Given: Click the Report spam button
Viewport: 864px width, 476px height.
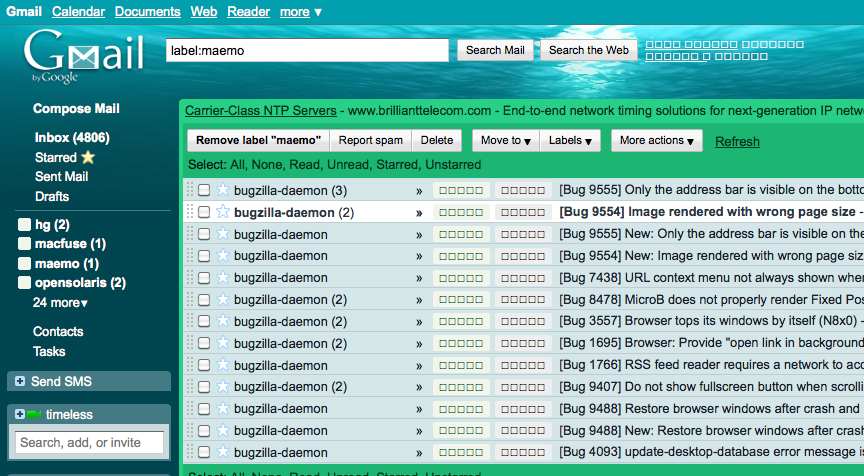Looking at the screenshot, I should [371, 140].
